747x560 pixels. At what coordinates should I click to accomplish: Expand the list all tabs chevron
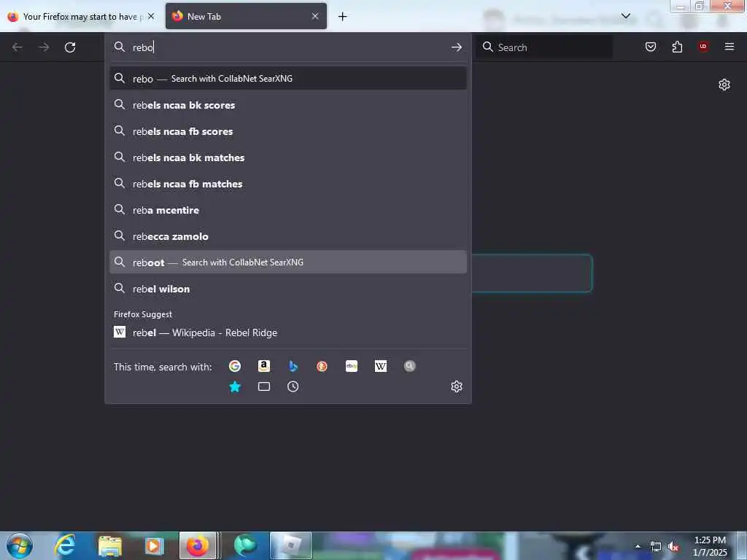(626, 16)
